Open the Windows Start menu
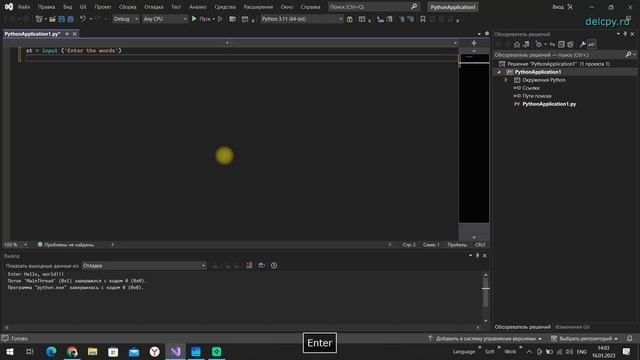This screenshot has width=640, height=360. point(10,351)
